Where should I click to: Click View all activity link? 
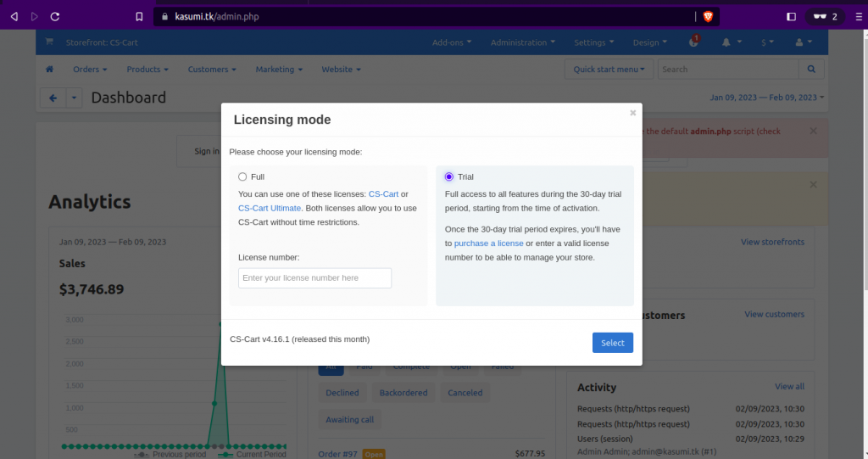coord(789,386)
